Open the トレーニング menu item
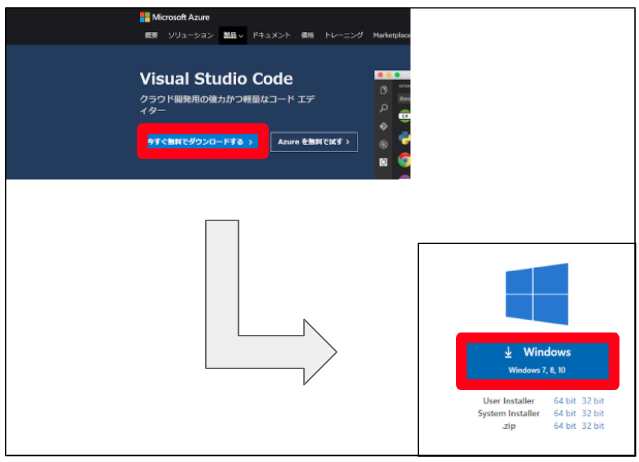 344,35
